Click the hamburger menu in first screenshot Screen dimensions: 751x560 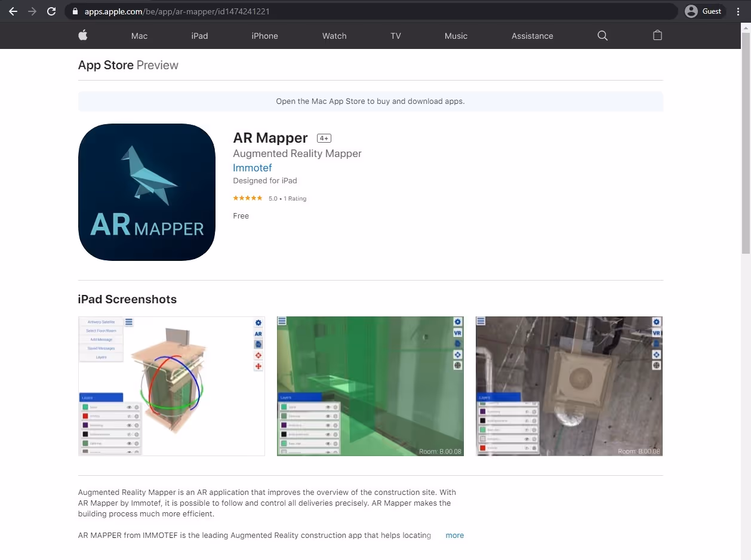[129, 321]
